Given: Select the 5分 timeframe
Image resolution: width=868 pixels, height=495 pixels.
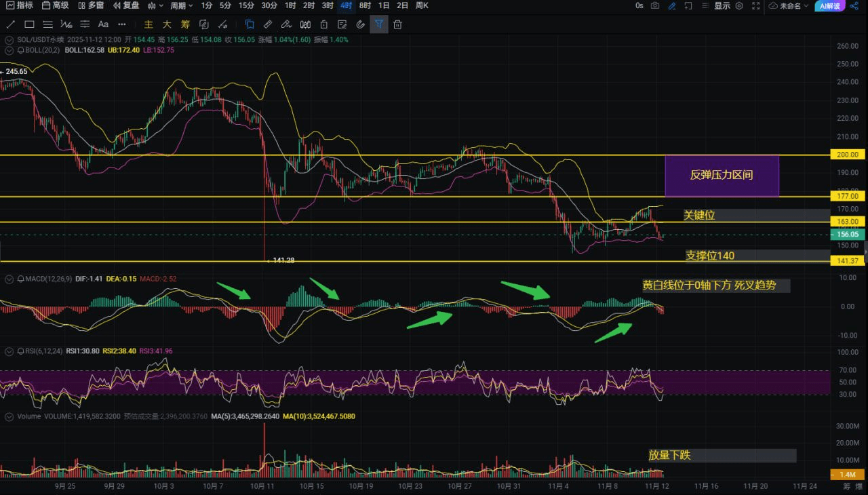Looking at the screenshot, I should 225,5.
